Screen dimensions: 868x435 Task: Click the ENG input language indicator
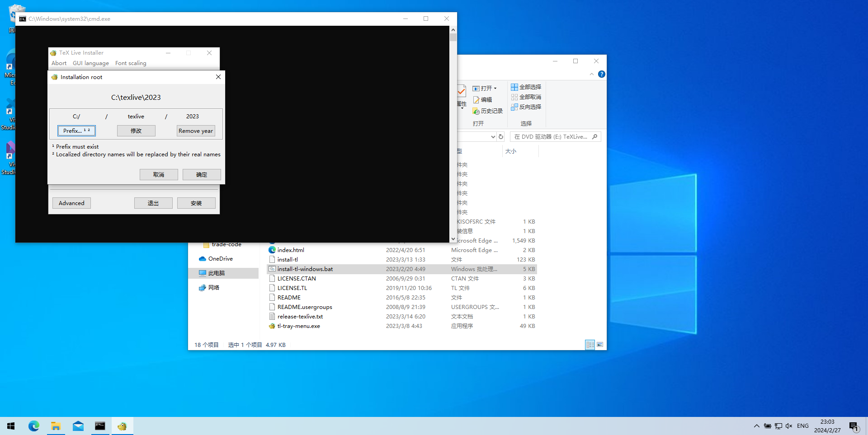point(803,426)
